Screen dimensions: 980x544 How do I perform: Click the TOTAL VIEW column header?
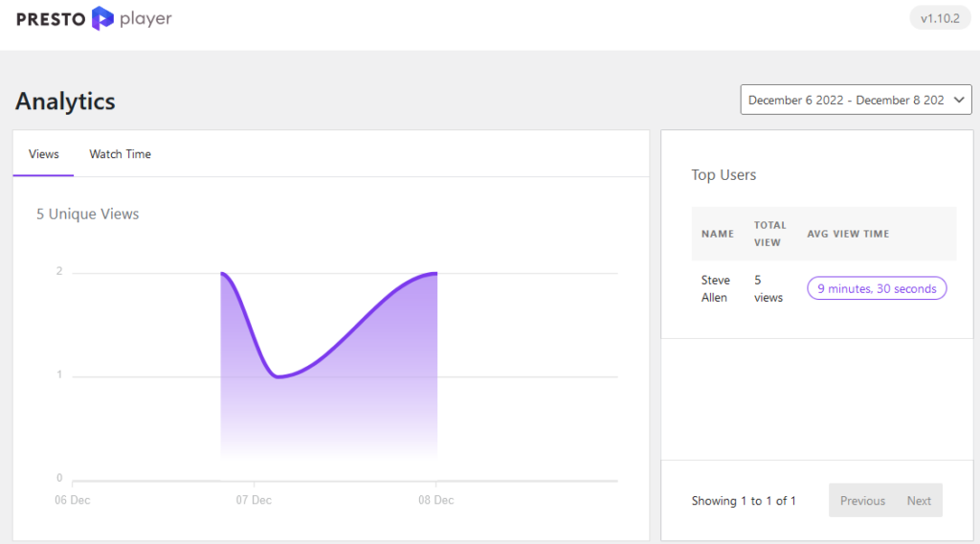769,234
